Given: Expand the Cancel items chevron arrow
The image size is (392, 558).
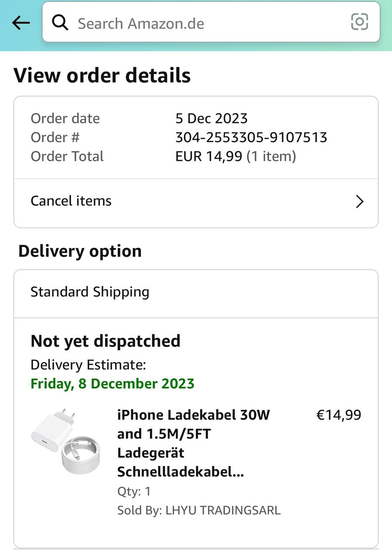Looking at the screenshot, I should click(x=359, y=201).
